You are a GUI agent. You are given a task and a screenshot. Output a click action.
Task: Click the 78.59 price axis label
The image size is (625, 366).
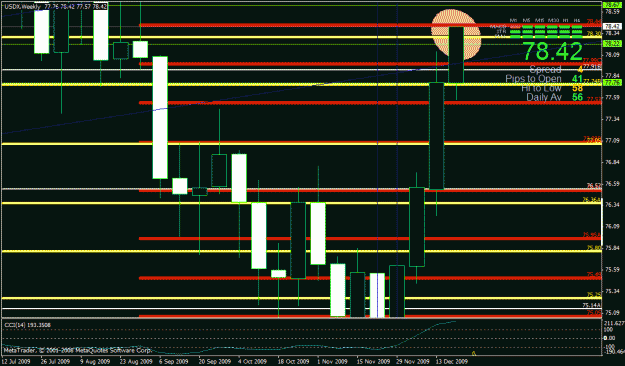(x=612, y=12)
